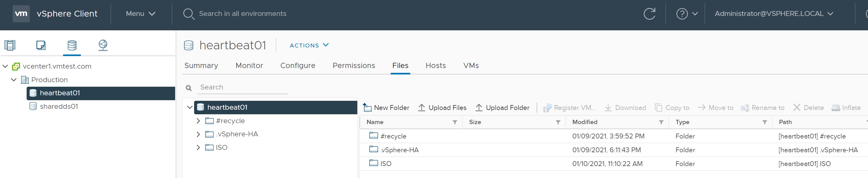Image resolution: width=868 pixels, height=178 pixels.
Task: Filter the Modified column using funnel icon
Action: pyautogui.click(x=661, y=122)
